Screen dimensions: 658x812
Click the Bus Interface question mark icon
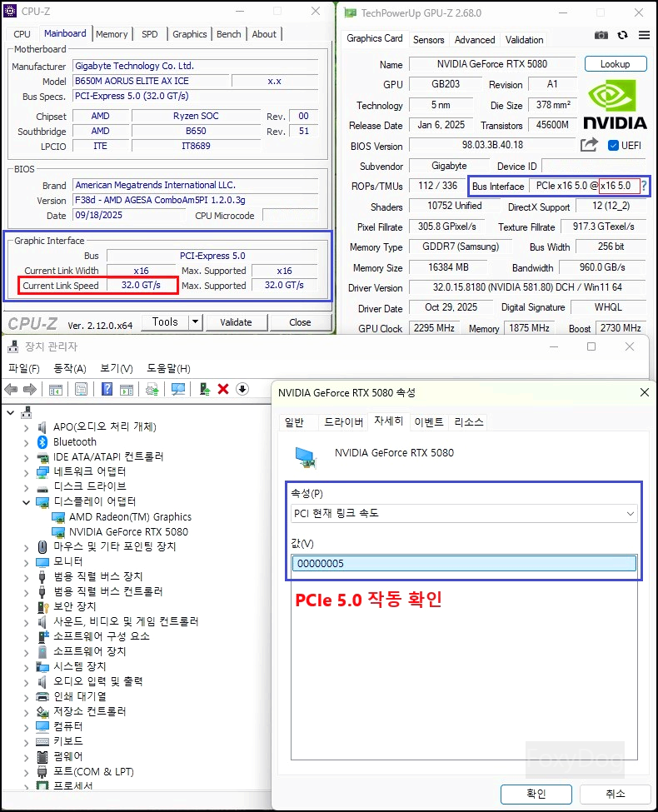[644, 186]
